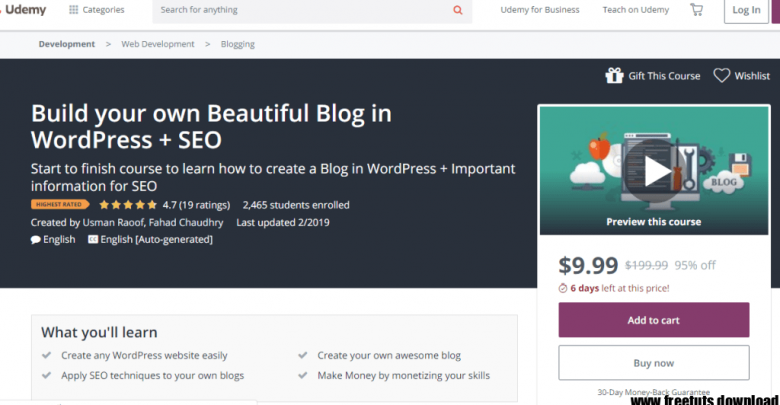Open the Categories grid icon

tap(73, 9)
